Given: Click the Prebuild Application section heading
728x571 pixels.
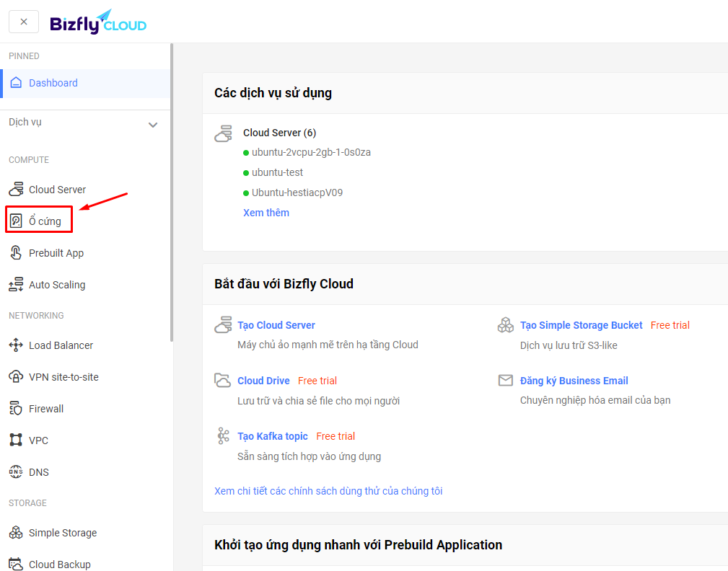Looking at the screenshot, I should [x=359, y=544].
